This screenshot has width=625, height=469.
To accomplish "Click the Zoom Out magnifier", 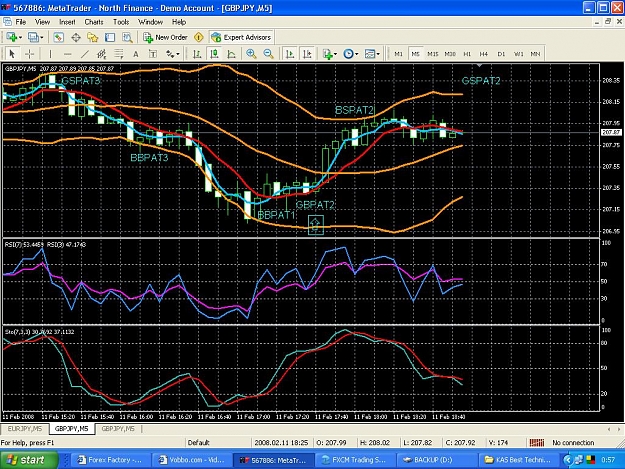I will click(x=269, y=54).
